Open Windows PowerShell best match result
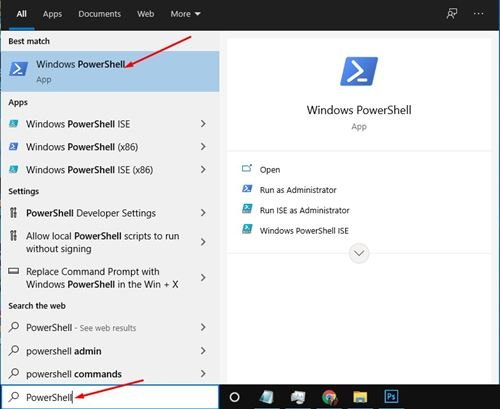Image resolution: width=500 pixels, height=409 pixels. [x=110, y=71]
